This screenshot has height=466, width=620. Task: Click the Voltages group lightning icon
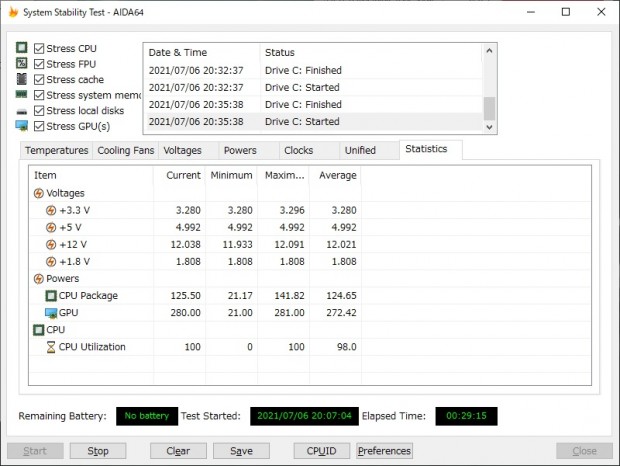click(x=39, y=193)
